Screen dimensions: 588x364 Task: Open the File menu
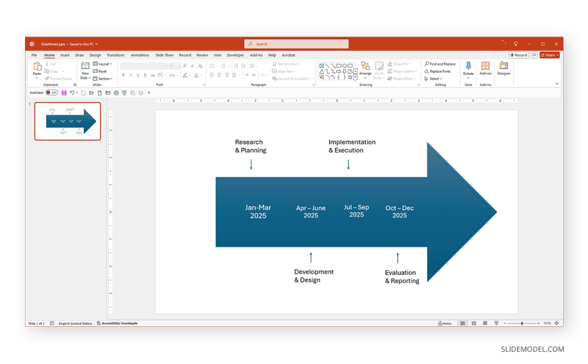pos(34,55)
